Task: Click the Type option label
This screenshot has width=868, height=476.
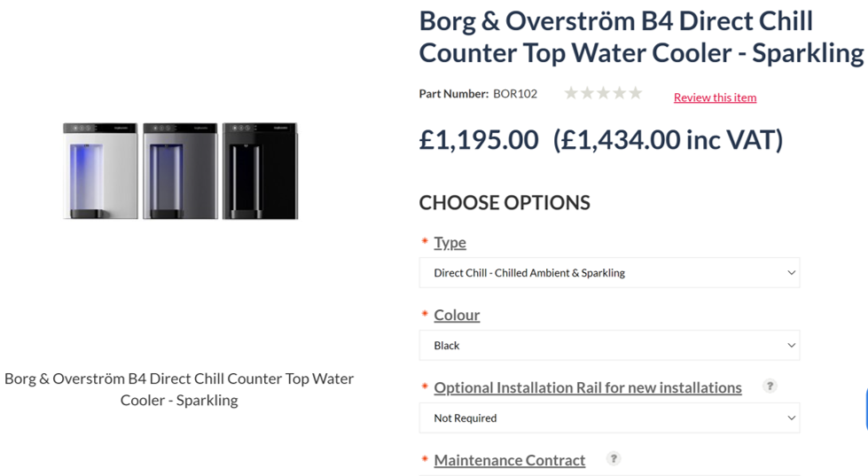Action: pyautogui.click(x=450, y=242)
